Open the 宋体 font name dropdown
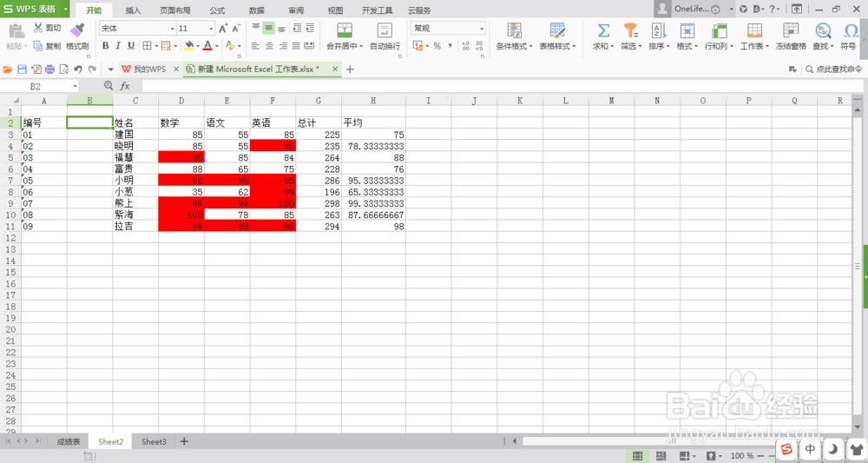 pyautogui.click(x=172, y=29)
